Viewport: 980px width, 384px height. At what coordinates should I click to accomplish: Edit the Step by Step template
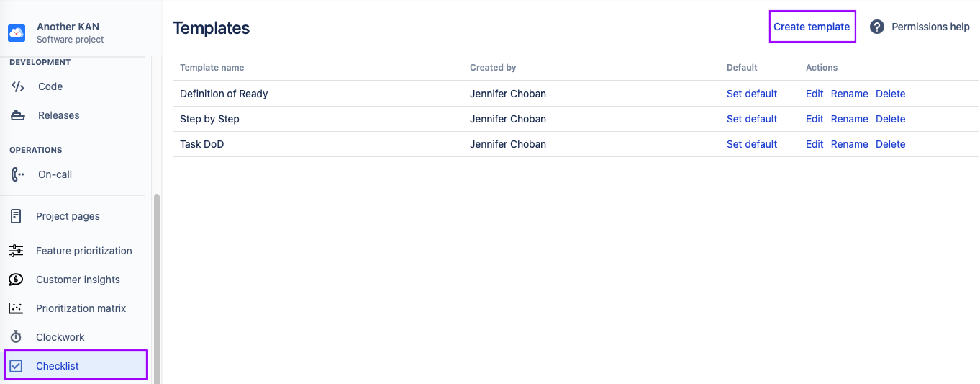click(x=815, y=119)
